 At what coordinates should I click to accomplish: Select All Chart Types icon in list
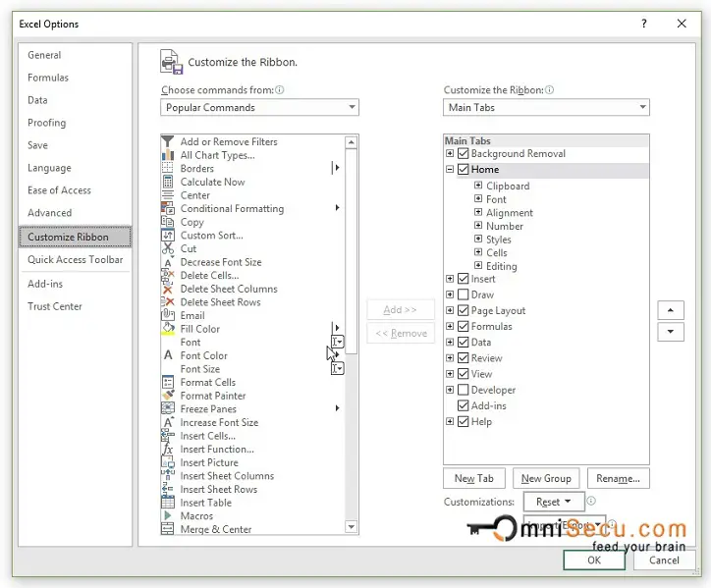pos(168,155)
